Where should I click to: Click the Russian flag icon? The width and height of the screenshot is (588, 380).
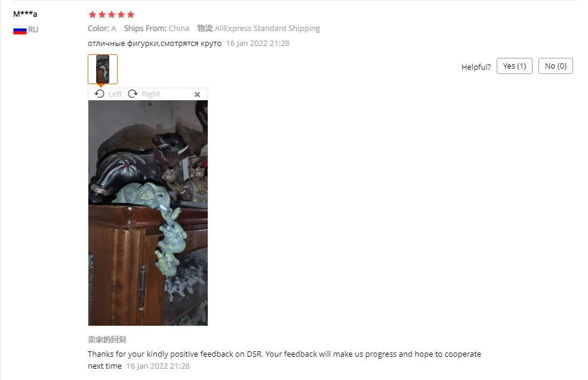(20, 30)
